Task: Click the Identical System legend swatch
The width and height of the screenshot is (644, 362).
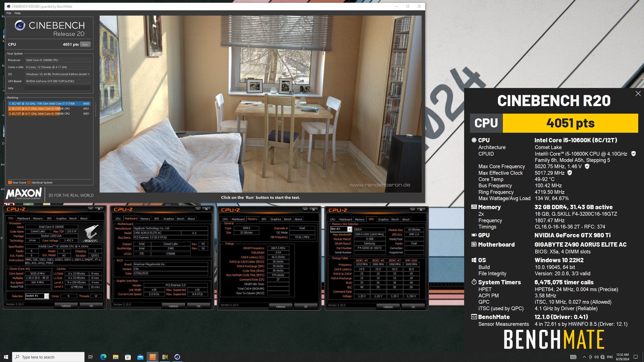Action: pos(29,183)
